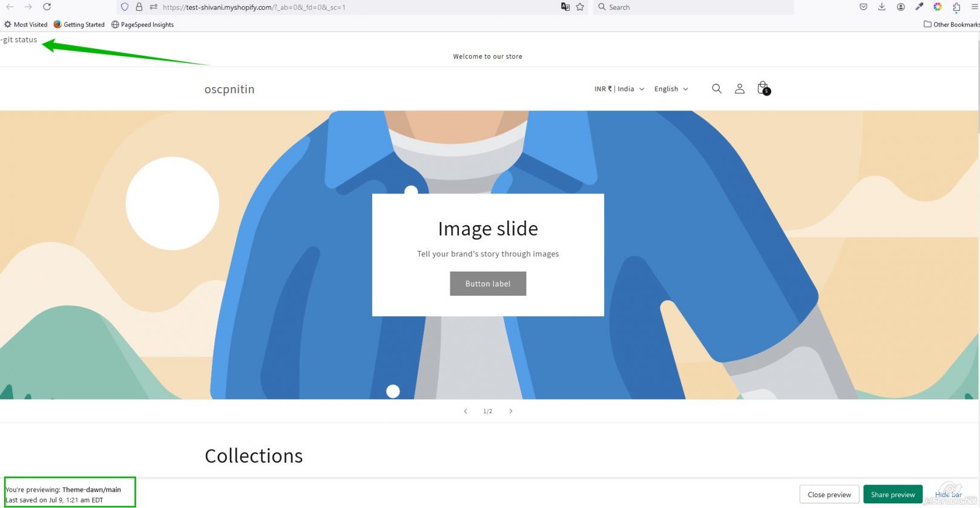The width and height of the screenshot is (980, 508).
Task: Go to the previous slide arrow
Action: coord(465,411)
